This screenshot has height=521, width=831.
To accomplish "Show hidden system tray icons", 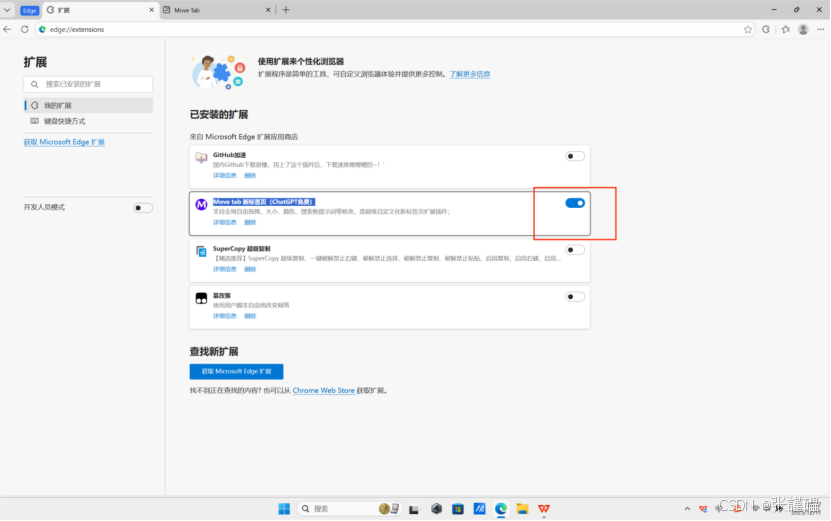I will click(x=687, y=509).
